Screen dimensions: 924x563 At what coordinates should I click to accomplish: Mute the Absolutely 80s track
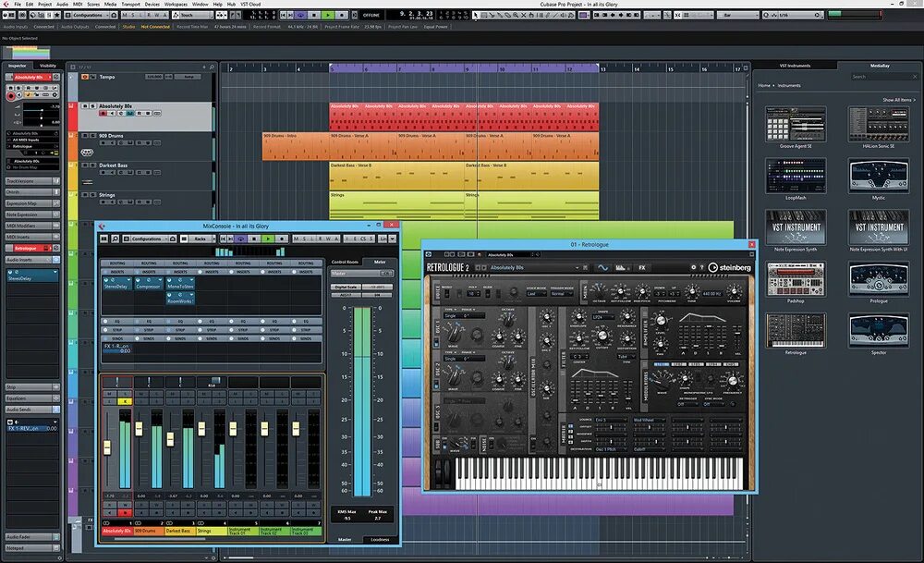85,106
